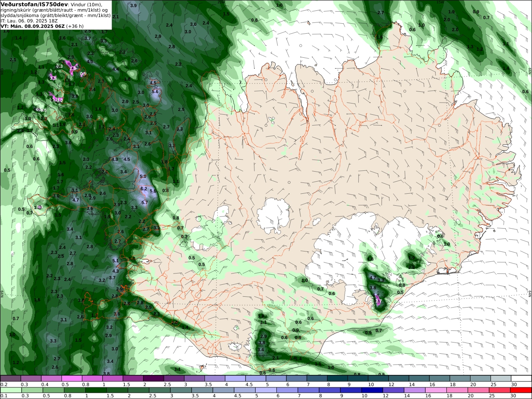
Task: Click snow legend swatch between 2 and 2.5
Action: [154, 378]
